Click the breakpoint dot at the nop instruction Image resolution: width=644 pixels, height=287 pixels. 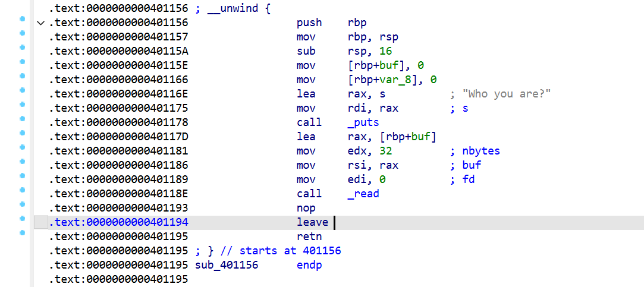[22, 204]
